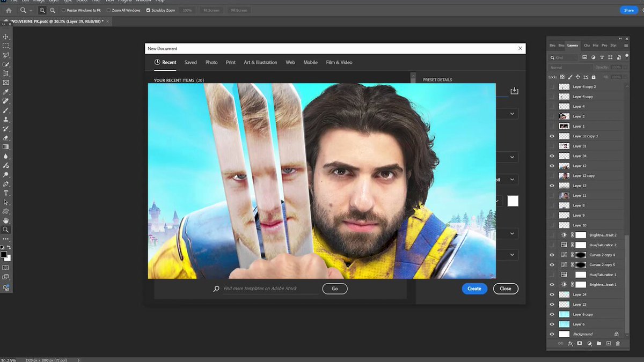The image size is (644, 362).
Task: Select the Hand tool
Action: click(6, 220)
